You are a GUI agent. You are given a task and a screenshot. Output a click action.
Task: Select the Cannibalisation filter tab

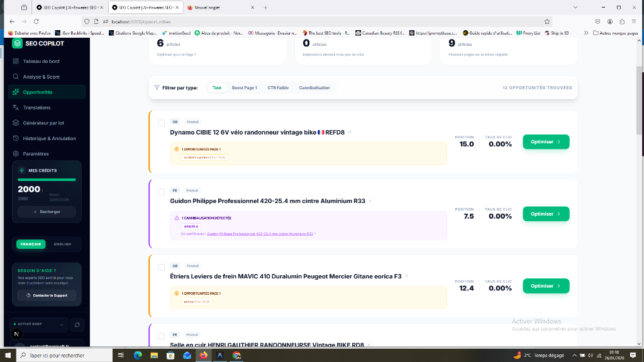314,88
